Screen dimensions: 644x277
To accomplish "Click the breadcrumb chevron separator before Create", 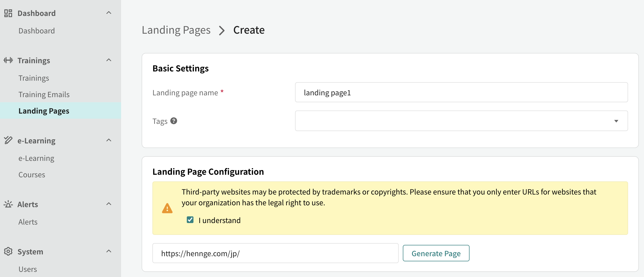I will point(222,30).
